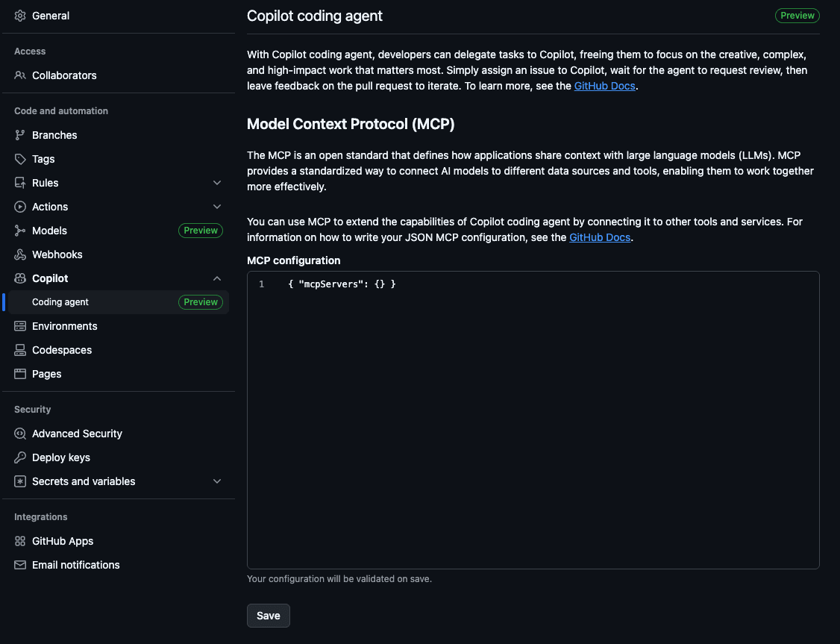Click the Models icon in sidebar
840x644 pixels.
(20, 231)
